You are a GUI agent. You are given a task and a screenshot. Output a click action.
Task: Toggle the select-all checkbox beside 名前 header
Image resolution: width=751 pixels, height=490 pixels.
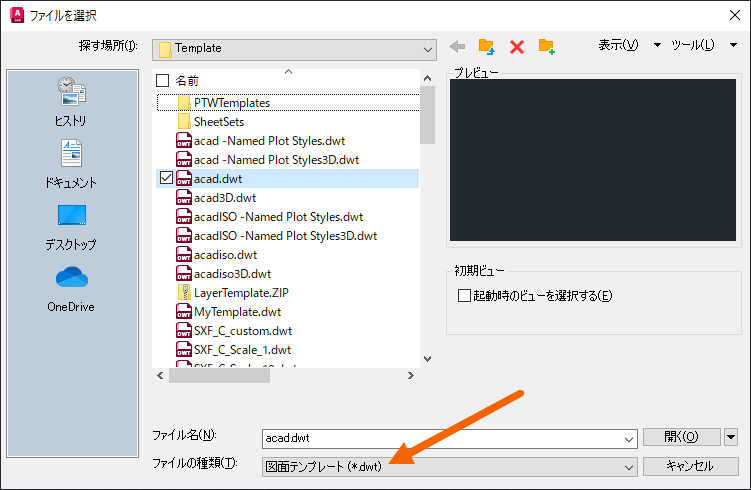pos(164,80)
